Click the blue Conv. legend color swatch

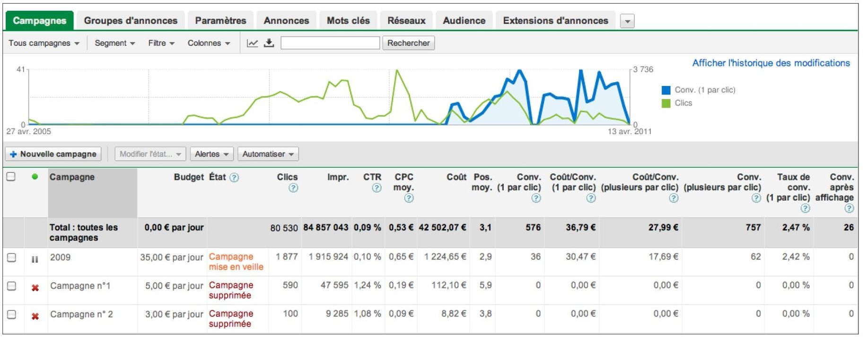(666, 90)
